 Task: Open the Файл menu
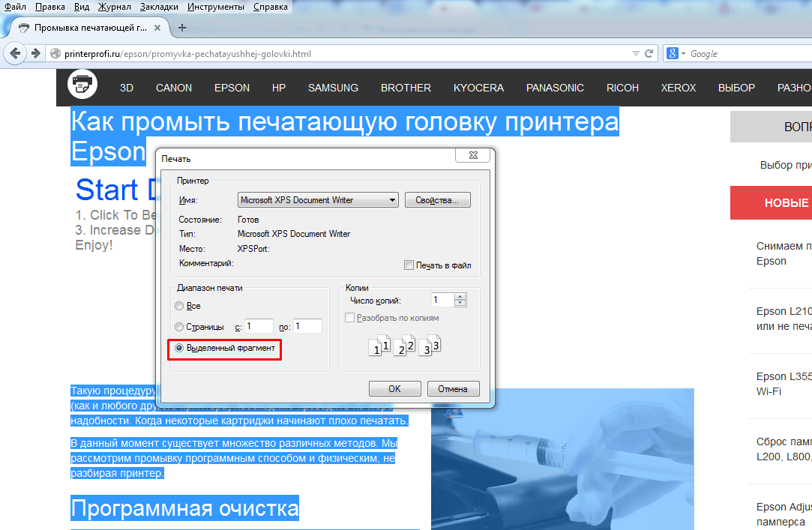point(15,7)
